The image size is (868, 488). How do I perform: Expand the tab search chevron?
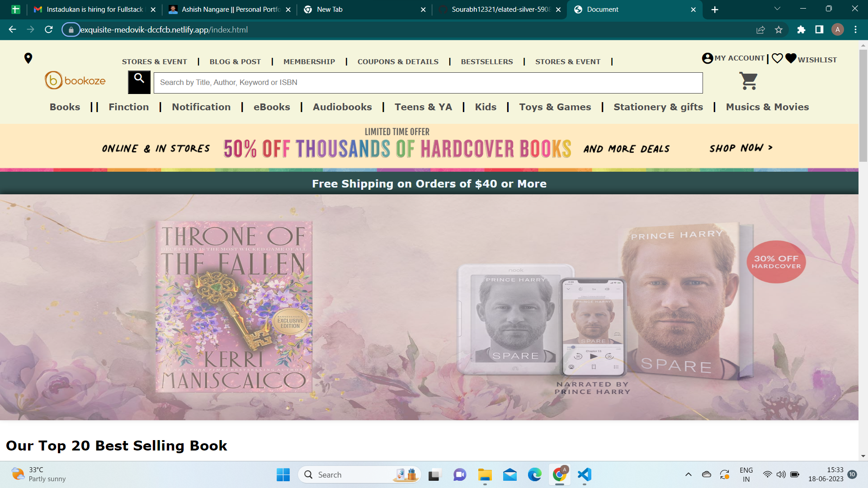pyautogui.click(x=777, y=9)
